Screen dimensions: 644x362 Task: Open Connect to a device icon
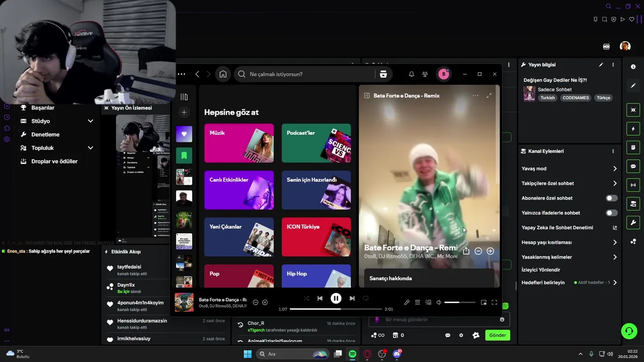coord(429,302)
